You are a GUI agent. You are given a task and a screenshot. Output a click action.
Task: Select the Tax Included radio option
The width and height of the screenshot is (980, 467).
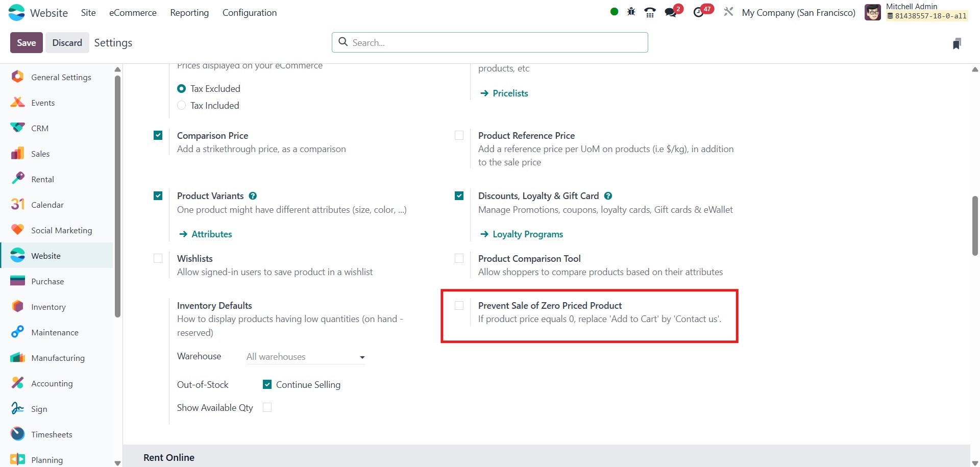coord(181,106)
